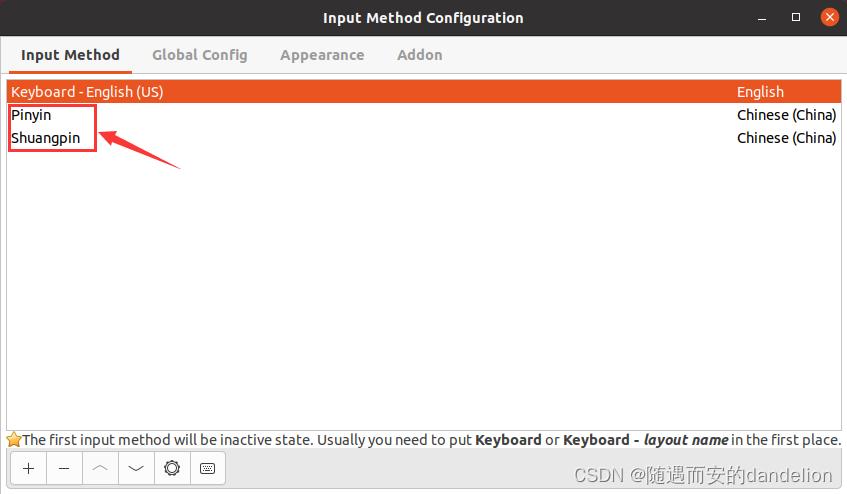Click the English language cell
The height and width of the screenshot is (494, 847).
click(760, 92)
